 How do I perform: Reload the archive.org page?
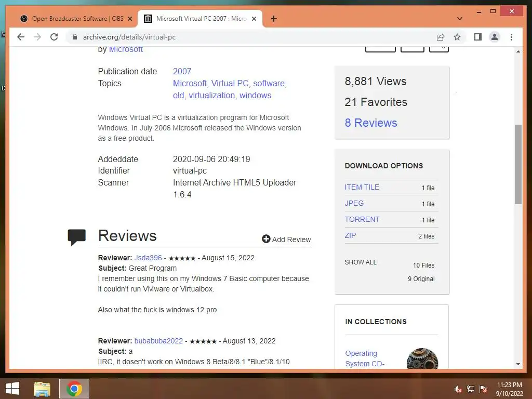coord(54,37)
